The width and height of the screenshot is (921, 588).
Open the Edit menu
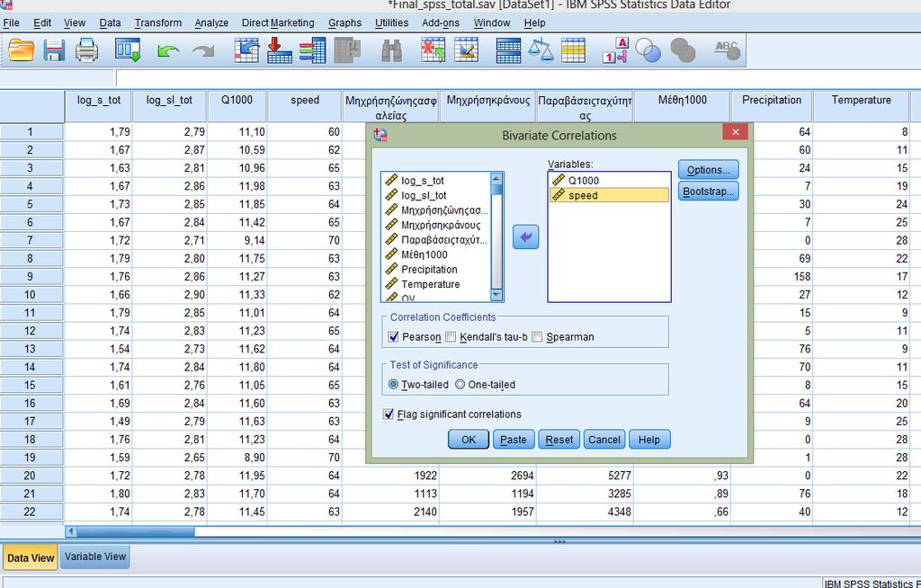(42, 22)
